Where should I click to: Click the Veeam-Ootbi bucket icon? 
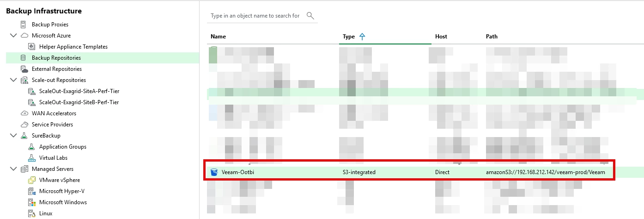pos(214,172)
